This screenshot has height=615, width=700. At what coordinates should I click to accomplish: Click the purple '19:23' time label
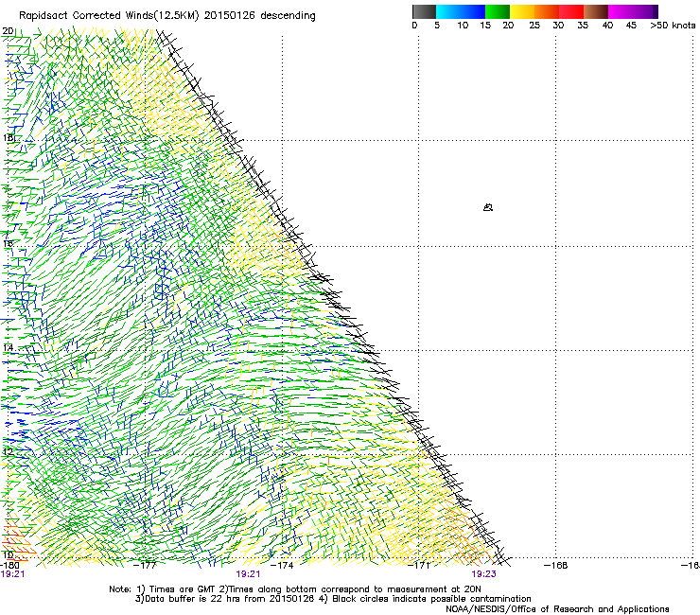pyautogui.click(x=483, y=574)
